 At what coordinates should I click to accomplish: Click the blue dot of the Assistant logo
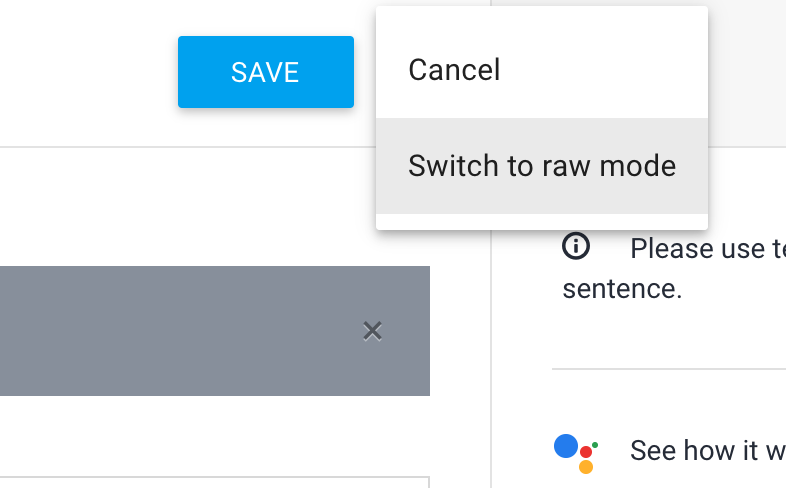(566, 446)
